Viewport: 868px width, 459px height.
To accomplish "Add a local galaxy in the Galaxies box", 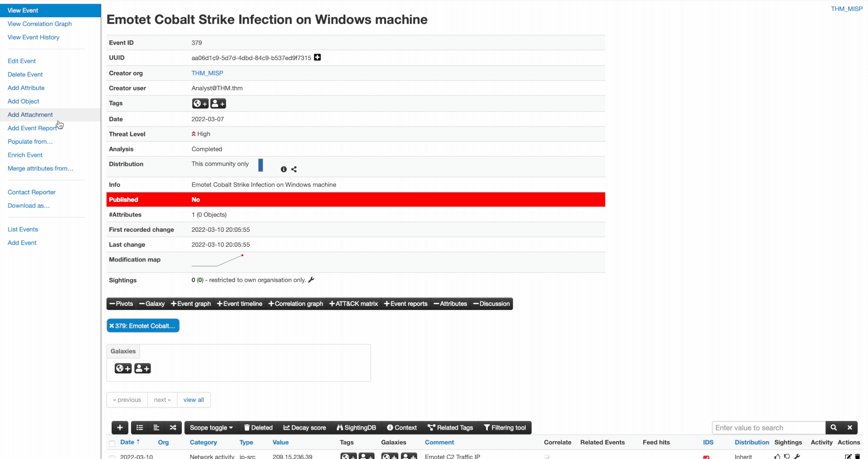I will [x=142, y=368].
